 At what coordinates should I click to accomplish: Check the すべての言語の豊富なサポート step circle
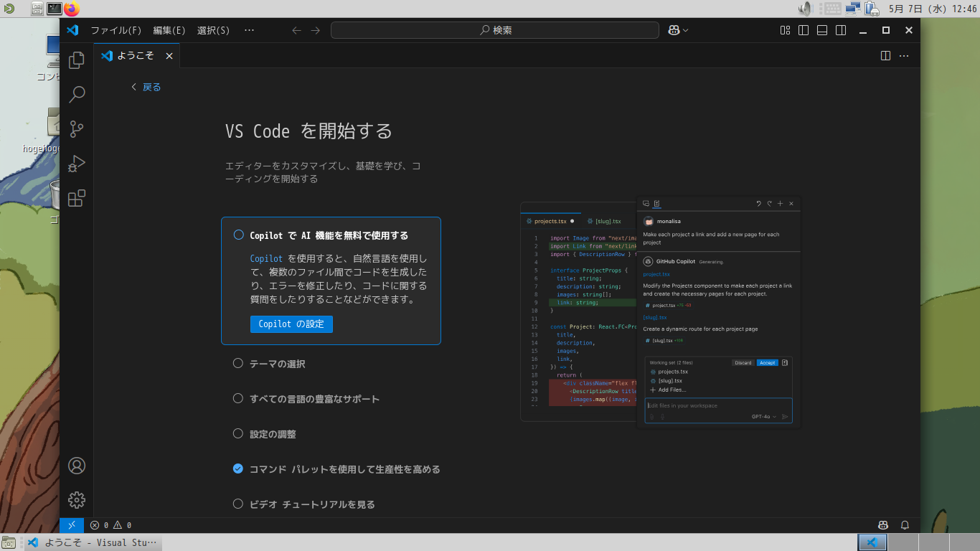point(238,398)
